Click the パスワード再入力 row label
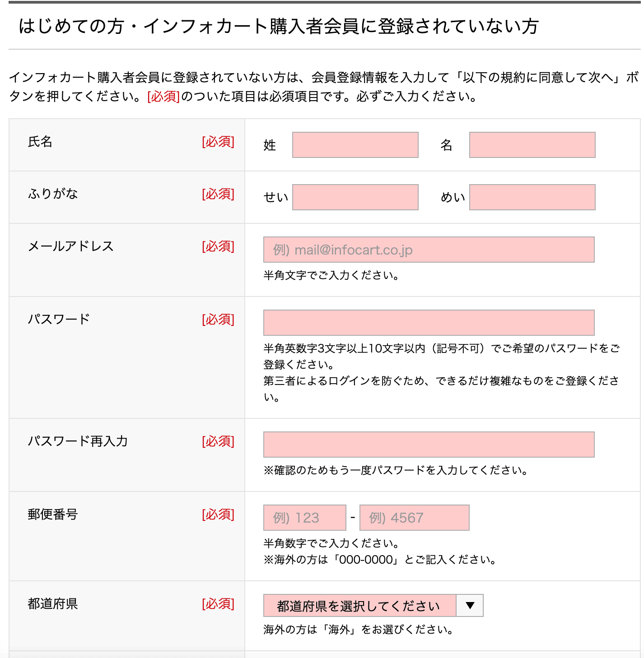The height and width of the screenshot is (658, 644). point(78,441)
